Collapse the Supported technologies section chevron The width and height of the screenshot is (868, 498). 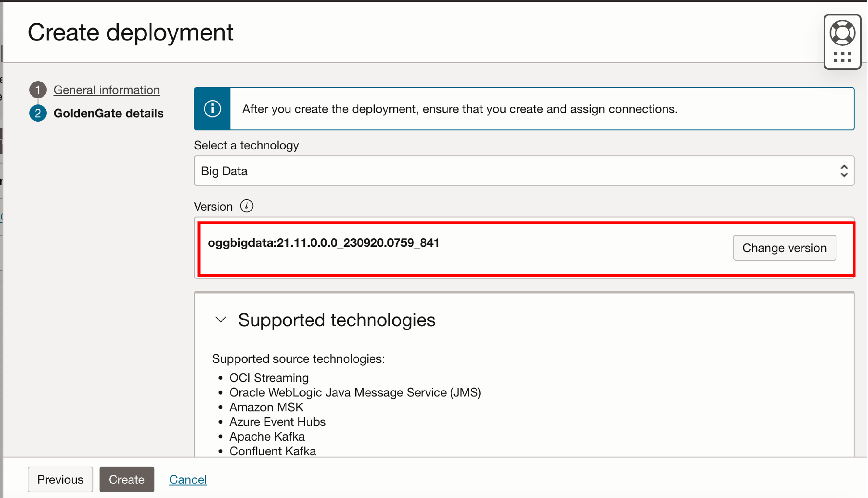221,320
